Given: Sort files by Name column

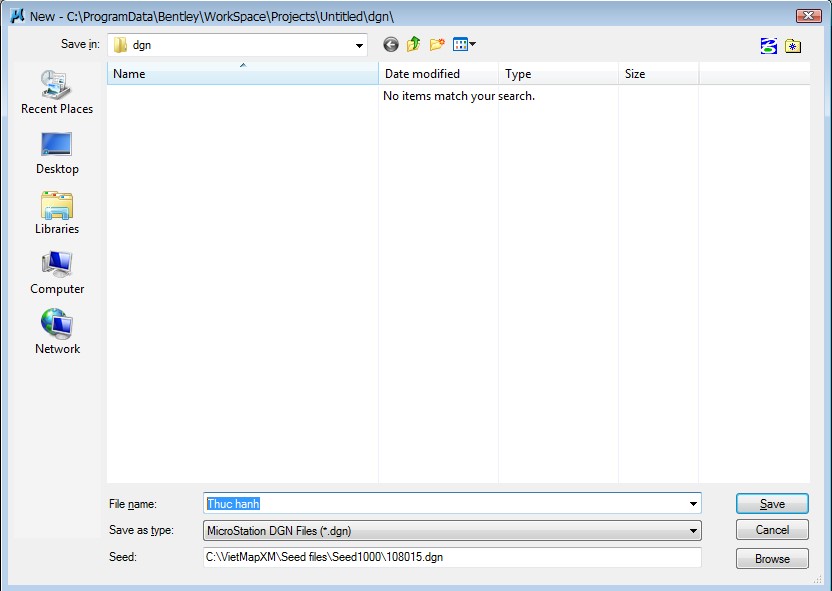Looking at the screenshot, I should pos(243,74).
